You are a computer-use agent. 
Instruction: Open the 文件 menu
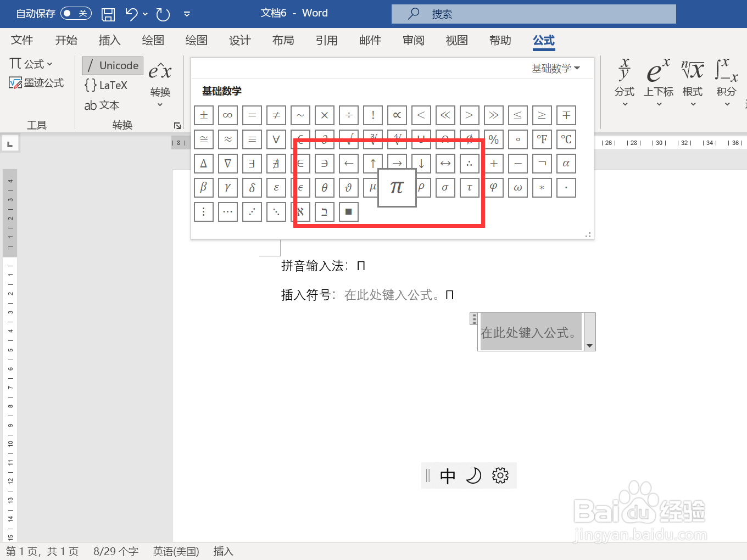click(22, 40)
